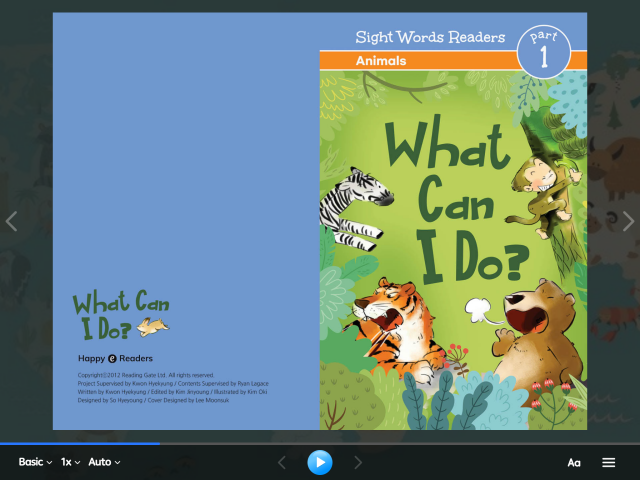The width and height of the screenshot is (640, 480).
Task: Expand the Basic mode dropdown
Action: [x=35, y=462]
